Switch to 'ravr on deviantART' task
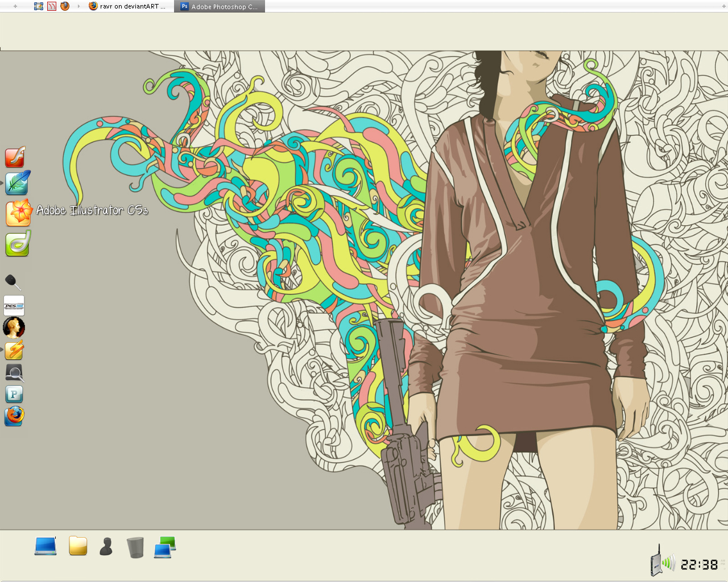 [x=127, y=6]
